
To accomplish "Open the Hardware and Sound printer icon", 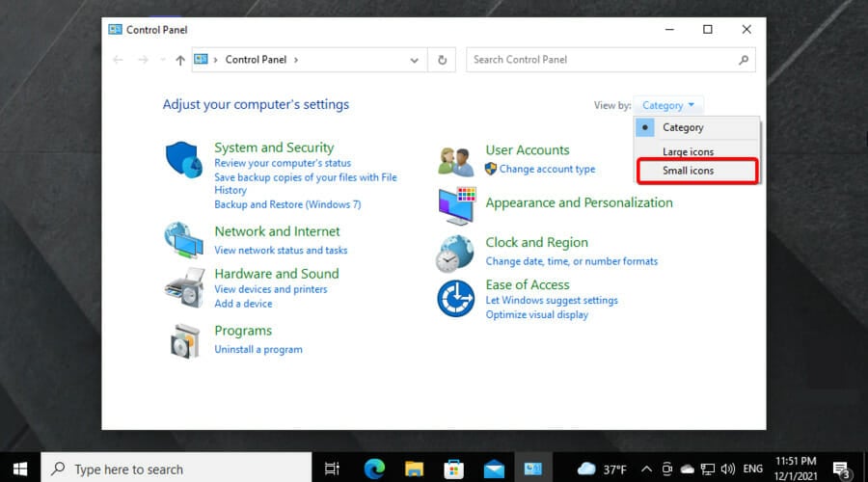I will click(x=185, y=288).
